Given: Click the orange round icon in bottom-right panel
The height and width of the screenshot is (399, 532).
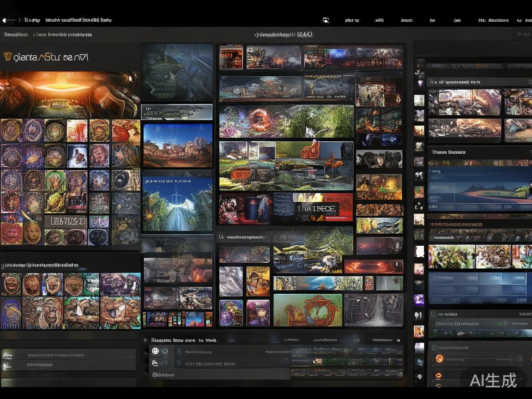Looking at the screenshot, I should pyautogui.click(x=439, y=358).
